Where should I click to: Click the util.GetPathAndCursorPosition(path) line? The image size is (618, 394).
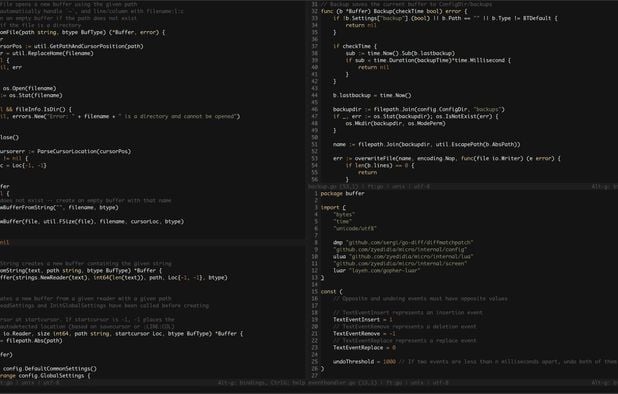[x=71, y=46]
